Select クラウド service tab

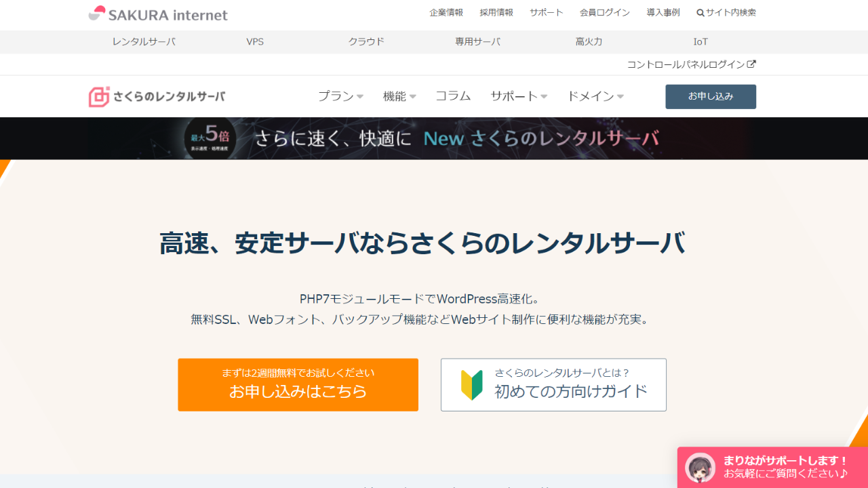pos(366,42)
